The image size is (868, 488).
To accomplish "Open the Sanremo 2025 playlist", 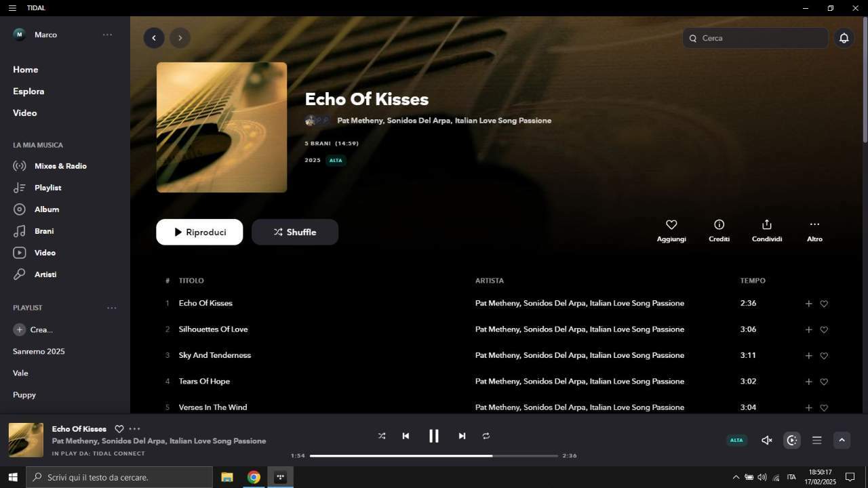I will 39,351.
